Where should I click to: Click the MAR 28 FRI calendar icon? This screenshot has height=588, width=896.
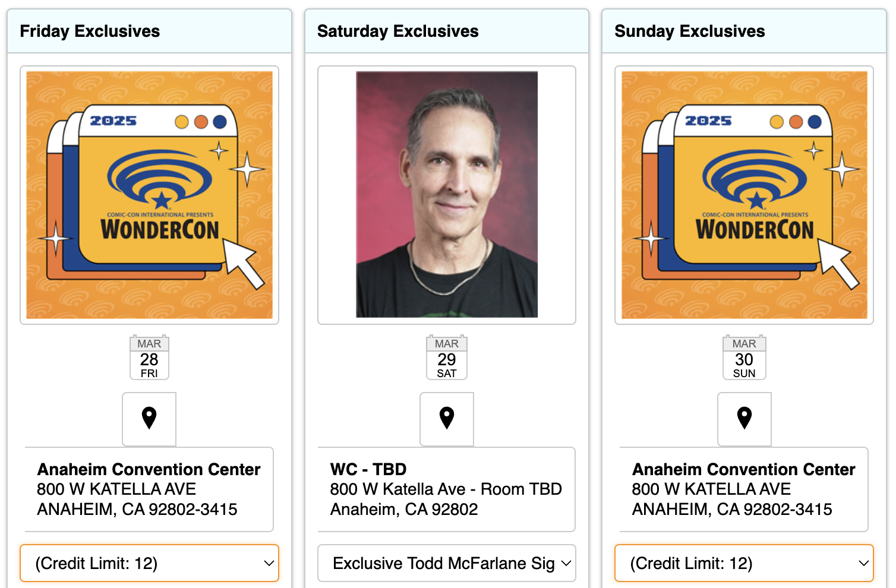[149, 358]
